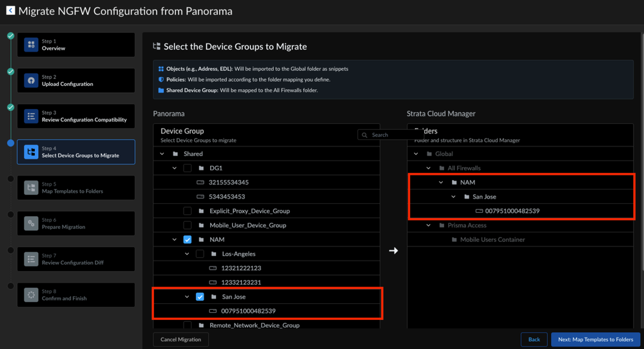
Task: Click the Back button
Action: coord(534,339)
